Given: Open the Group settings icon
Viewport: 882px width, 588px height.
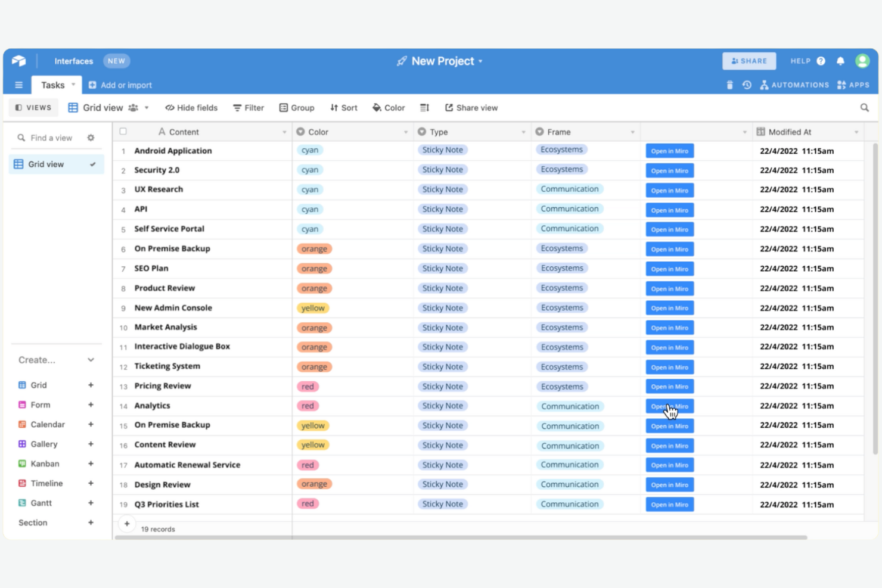Looking at the screenshot, I should pyautogui.click(x=296, y=107).
